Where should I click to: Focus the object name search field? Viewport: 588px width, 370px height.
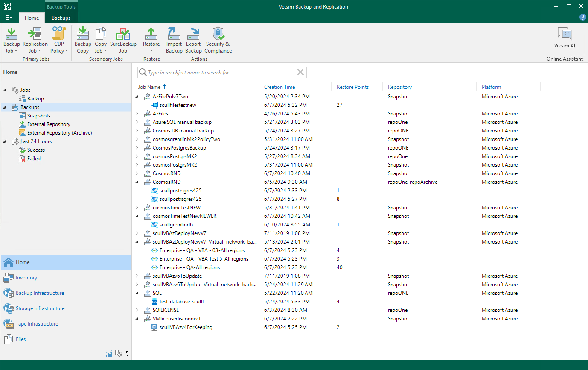[221, 73]
